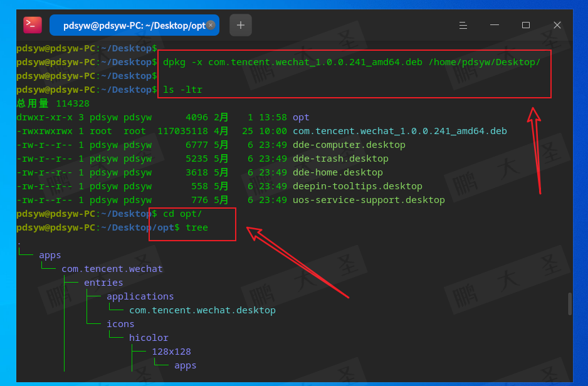
Task: Click the 'cd opt/' command
Action: click(182, 214)
